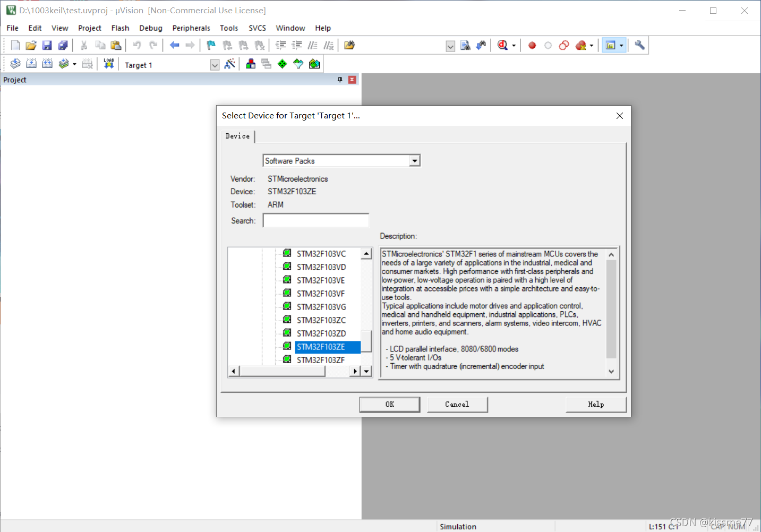Click the Select Software Packs icon

pyautogui.click(x=298, y=64)
